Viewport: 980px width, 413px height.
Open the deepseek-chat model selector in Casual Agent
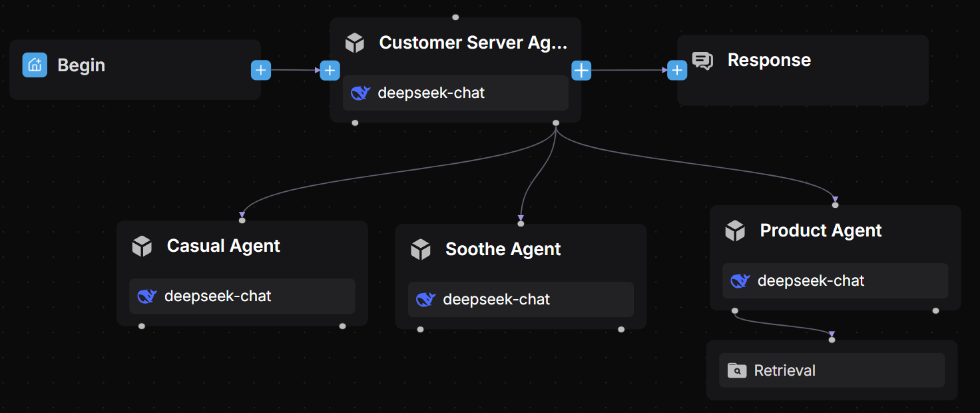242,296
